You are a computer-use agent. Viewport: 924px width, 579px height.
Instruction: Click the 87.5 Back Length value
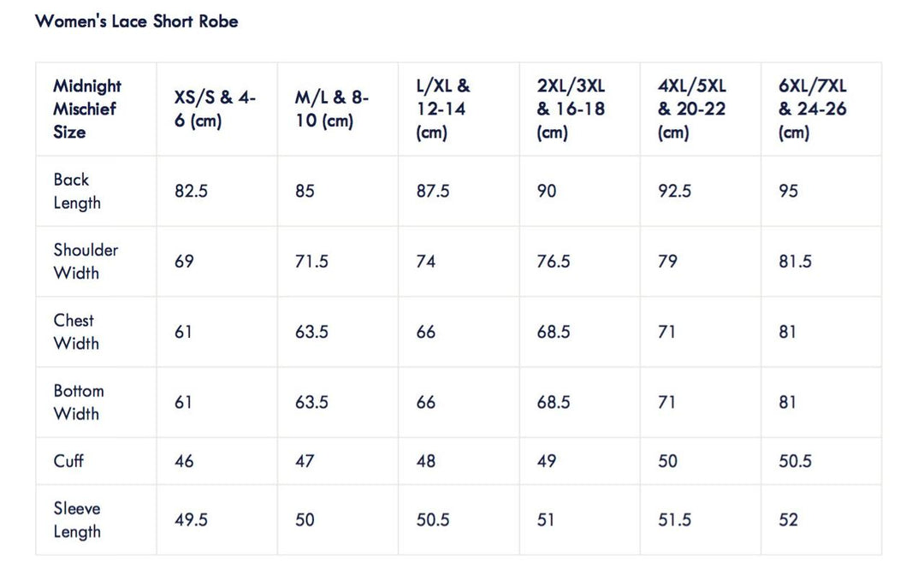pos(433,192)
